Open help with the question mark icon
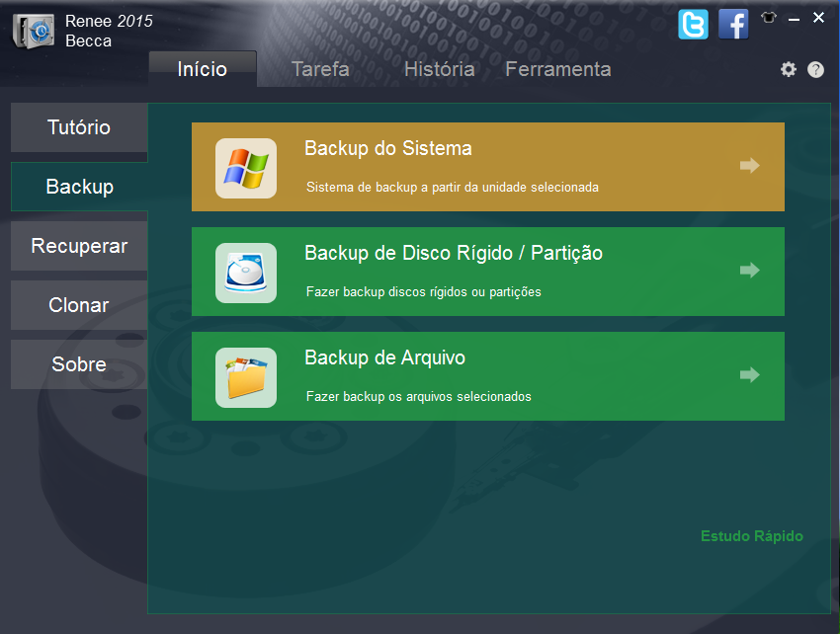Screen dimensions: 840x634 [816, 69]
